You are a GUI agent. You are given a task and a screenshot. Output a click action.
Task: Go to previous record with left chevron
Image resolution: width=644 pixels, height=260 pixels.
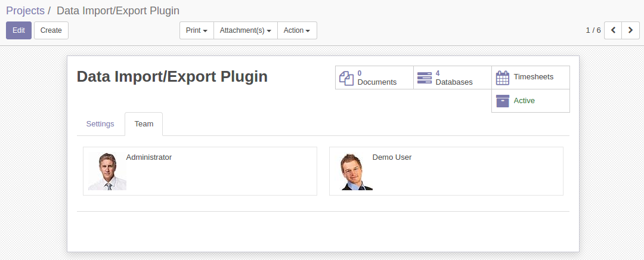[613, 30]
